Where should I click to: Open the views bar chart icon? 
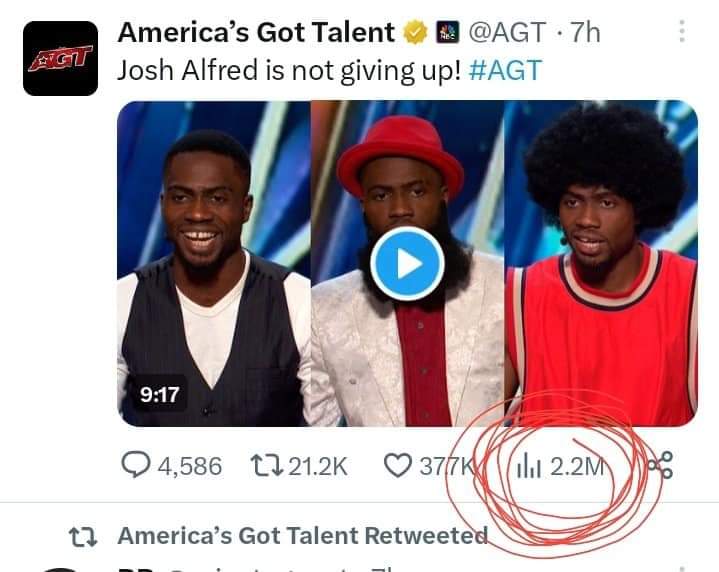[x=529, y=466]
